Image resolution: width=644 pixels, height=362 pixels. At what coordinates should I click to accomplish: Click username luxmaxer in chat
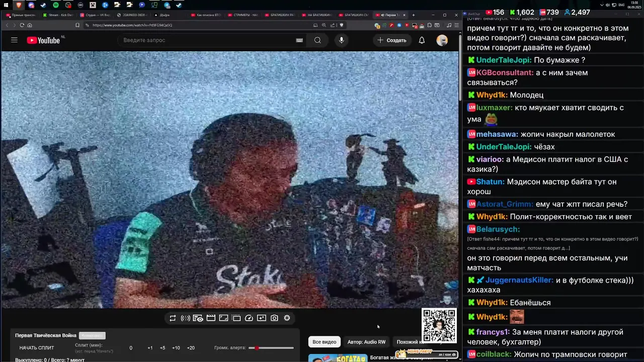coord(495,108)
